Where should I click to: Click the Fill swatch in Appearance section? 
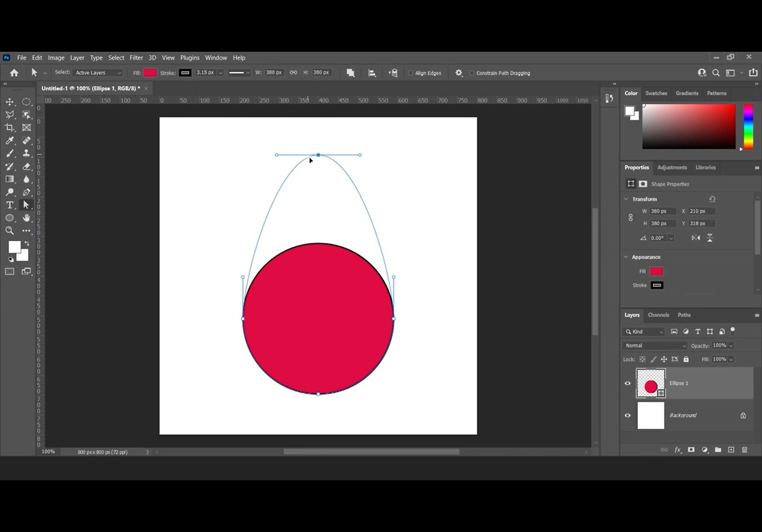coord(656,271)
